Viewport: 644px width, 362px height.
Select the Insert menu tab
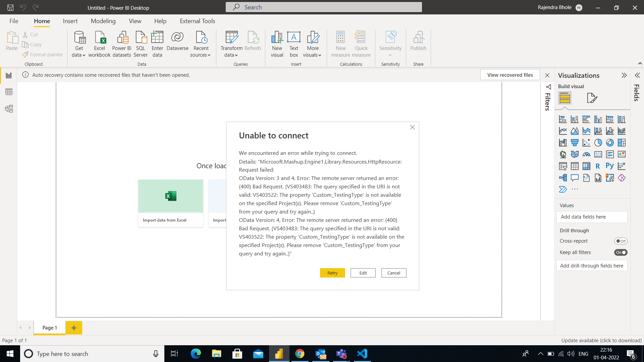(x=70, y=21)
